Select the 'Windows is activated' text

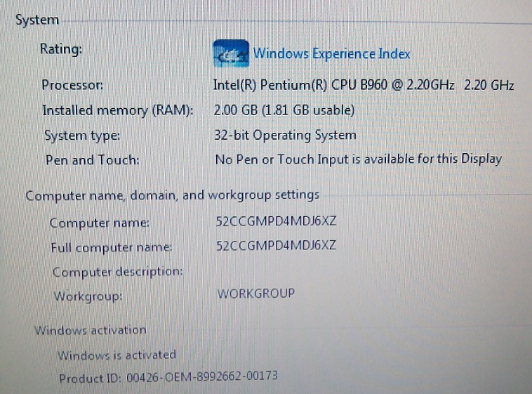click(117, 355)
